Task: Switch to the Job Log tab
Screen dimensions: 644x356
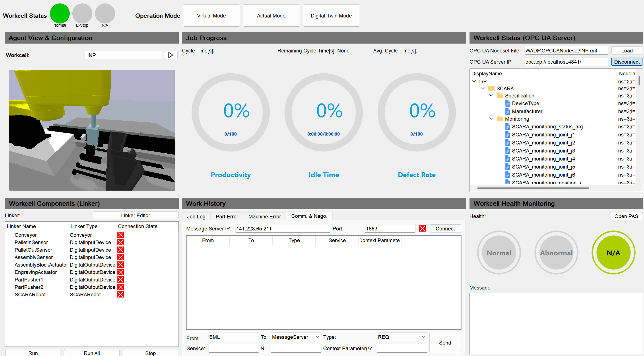Action: click(196, 216)
